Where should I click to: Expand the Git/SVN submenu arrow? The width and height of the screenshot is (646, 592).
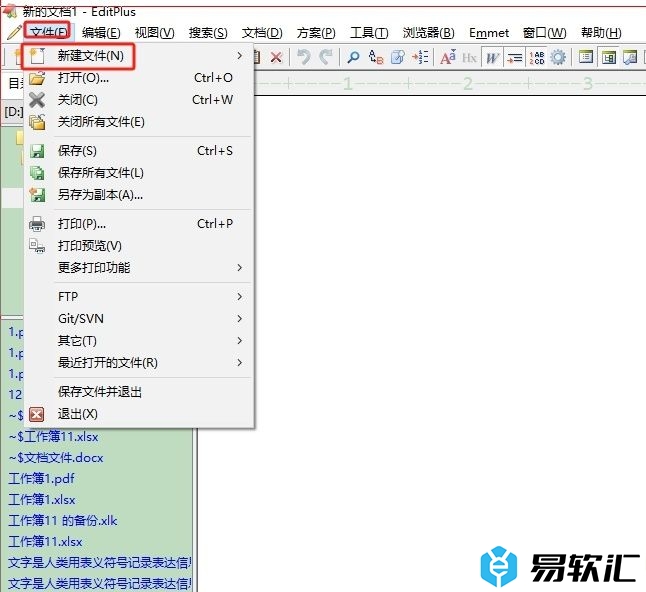[x=240, y=318]
